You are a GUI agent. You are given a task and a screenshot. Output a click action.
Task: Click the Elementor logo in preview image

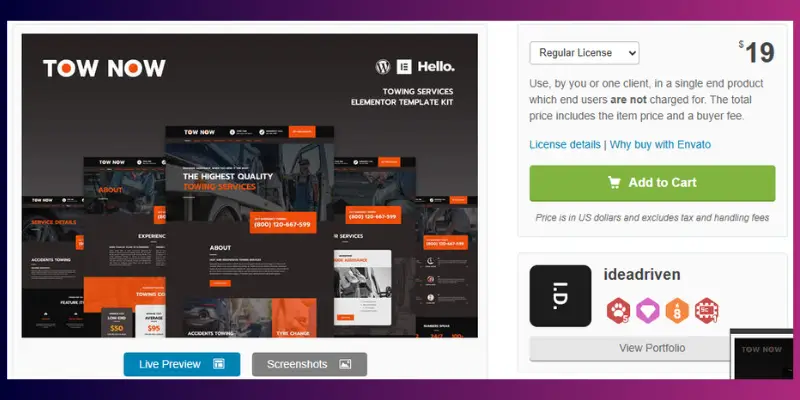(405, 67)
